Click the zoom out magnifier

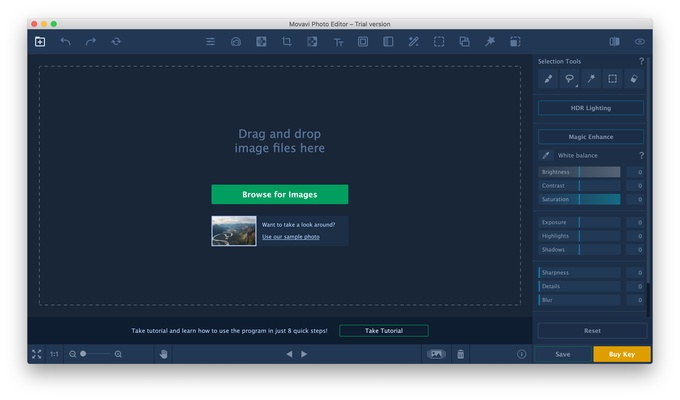(x=72, y=354)
